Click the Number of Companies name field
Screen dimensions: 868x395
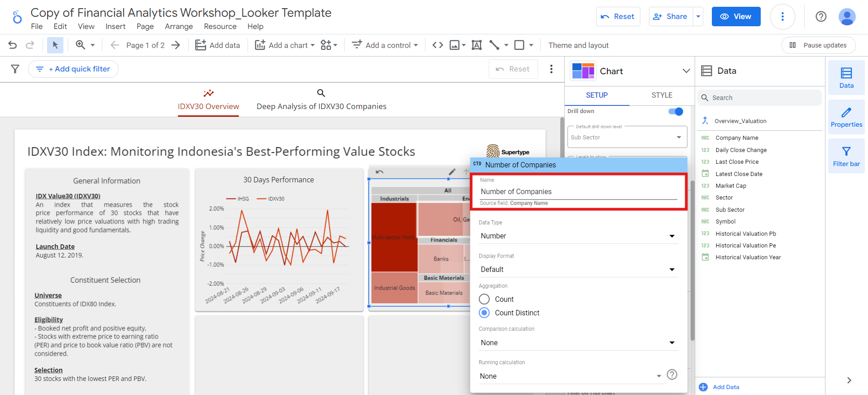click(x=579, y=192)
